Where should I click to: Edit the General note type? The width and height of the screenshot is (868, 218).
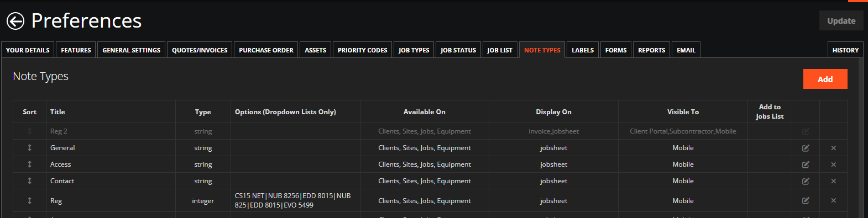point(806,148)
